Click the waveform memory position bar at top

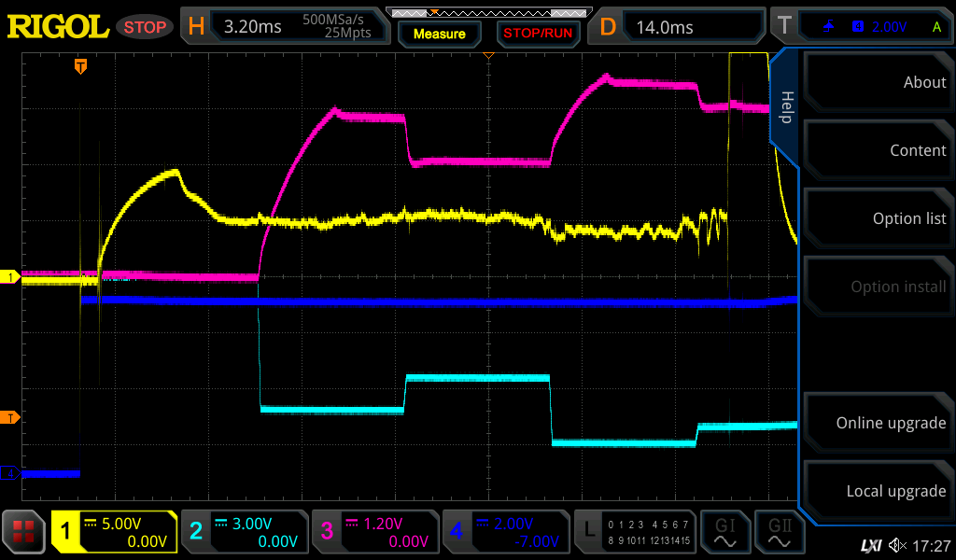(487, 12)
